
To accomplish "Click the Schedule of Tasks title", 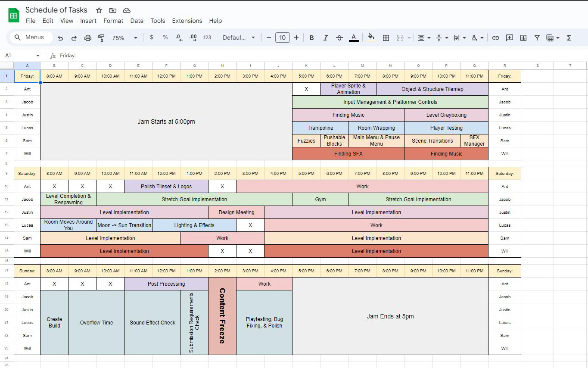I will click(x=56, y=10).
